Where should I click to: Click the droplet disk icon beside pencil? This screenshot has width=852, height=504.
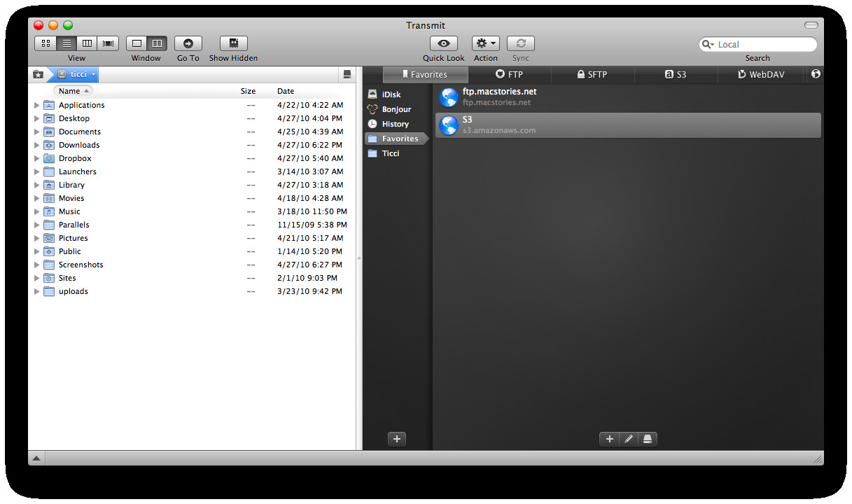coord(648,439)
